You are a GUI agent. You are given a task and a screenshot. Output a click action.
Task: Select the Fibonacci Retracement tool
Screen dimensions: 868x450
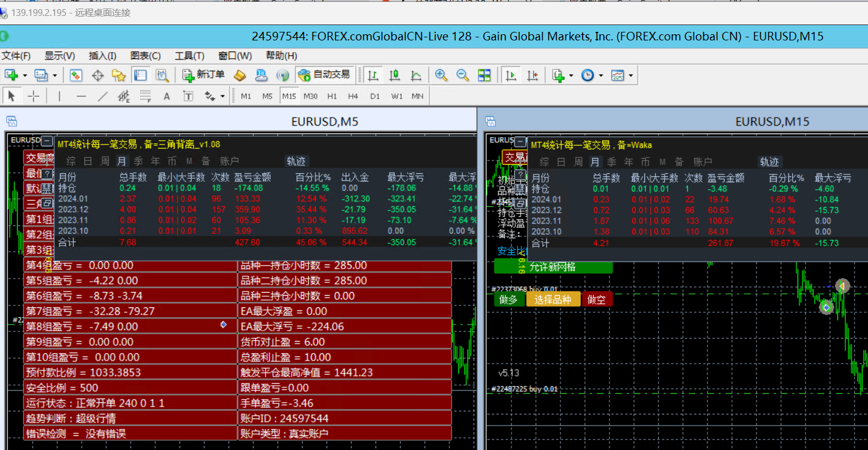pos(145,96)
